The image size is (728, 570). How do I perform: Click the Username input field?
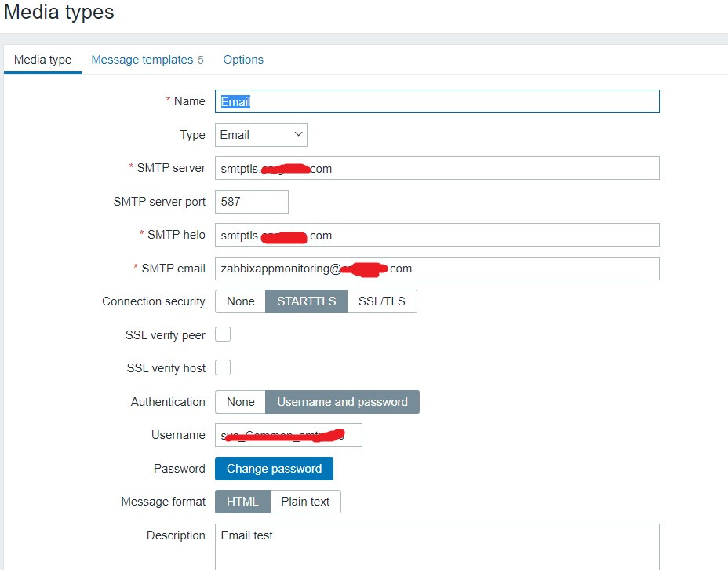tap(289, 435)
